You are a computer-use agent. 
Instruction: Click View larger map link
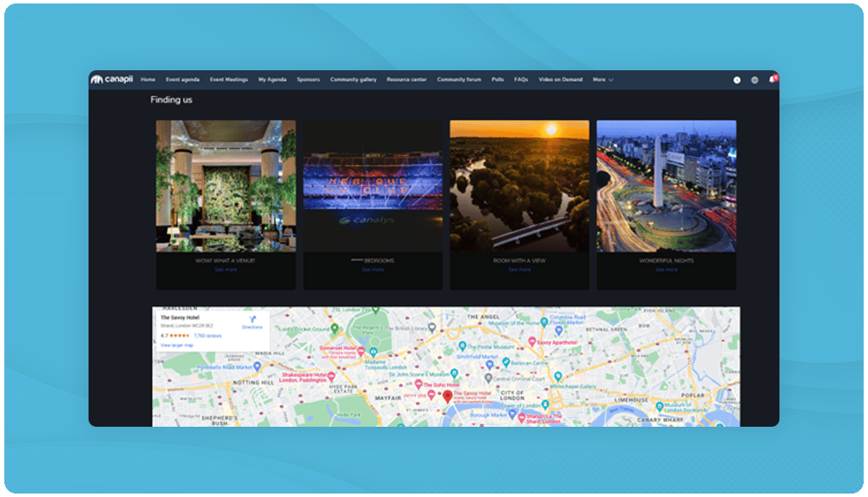[176, 345]
